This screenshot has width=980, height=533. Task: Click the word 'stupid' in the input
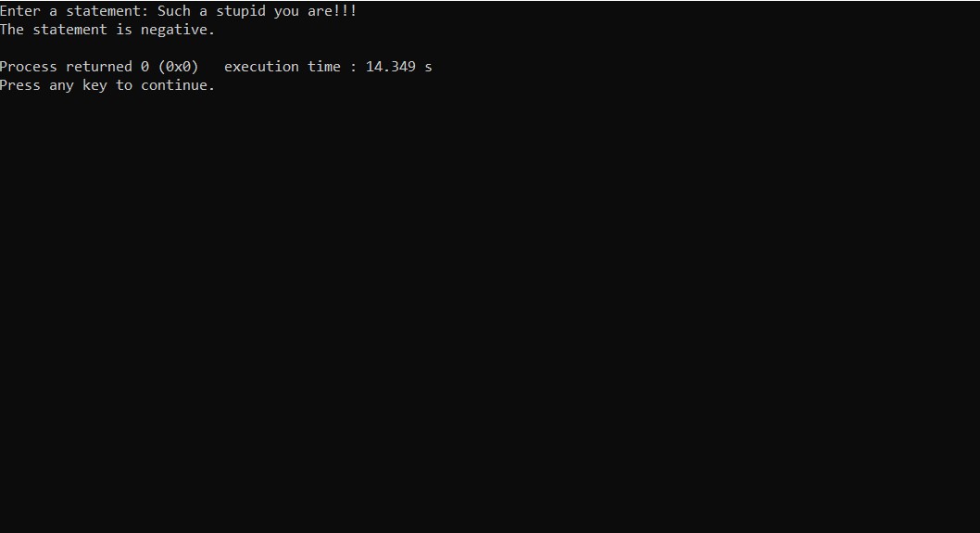pos(241,12)
